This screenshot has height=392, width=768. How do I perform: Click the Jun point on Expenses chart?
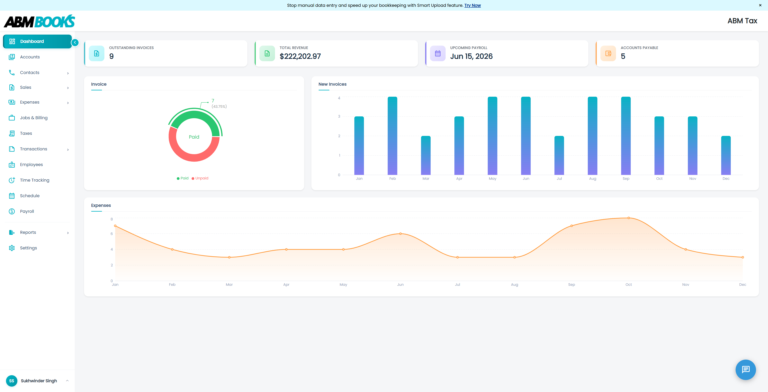point(400,234)
